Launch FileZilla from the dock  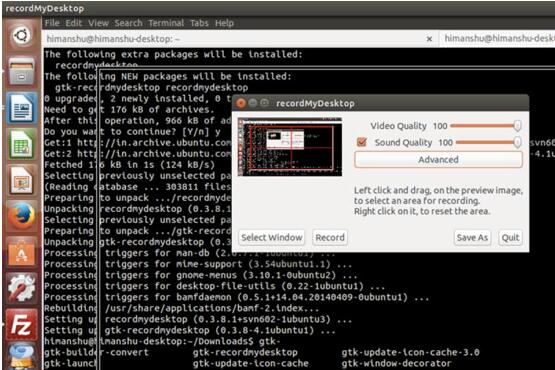point(22,325)
